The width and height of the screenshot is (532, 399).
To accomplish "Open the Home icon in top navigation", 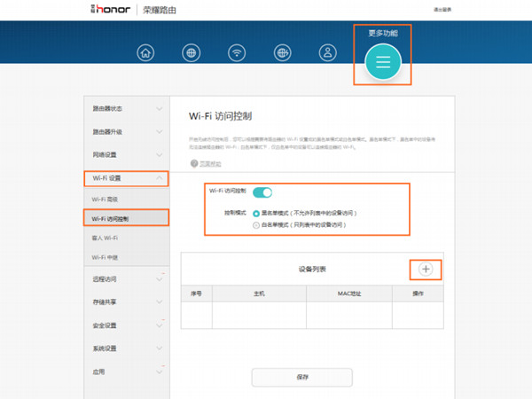I will (145, 53).
